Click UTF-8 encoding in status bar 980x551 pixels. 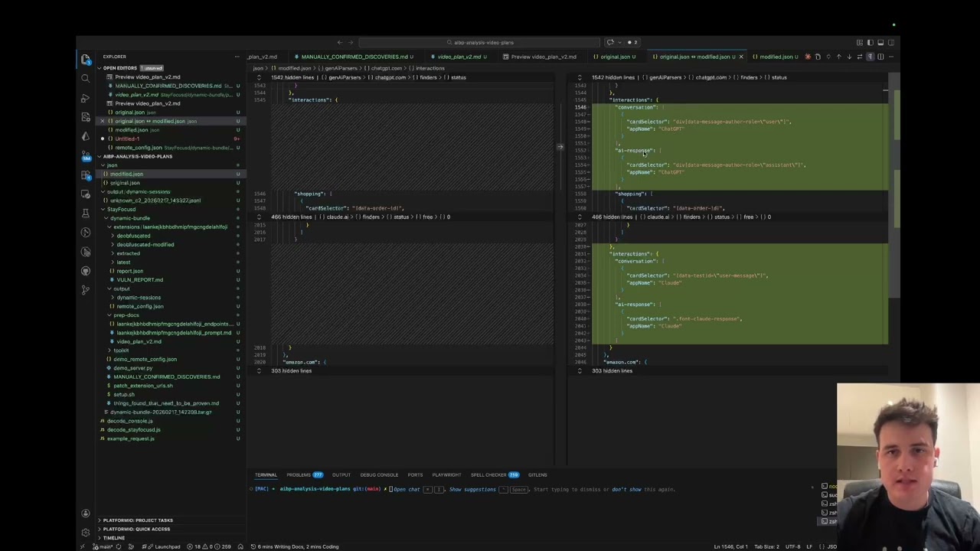pyautogui.click(x=792, y=546)
